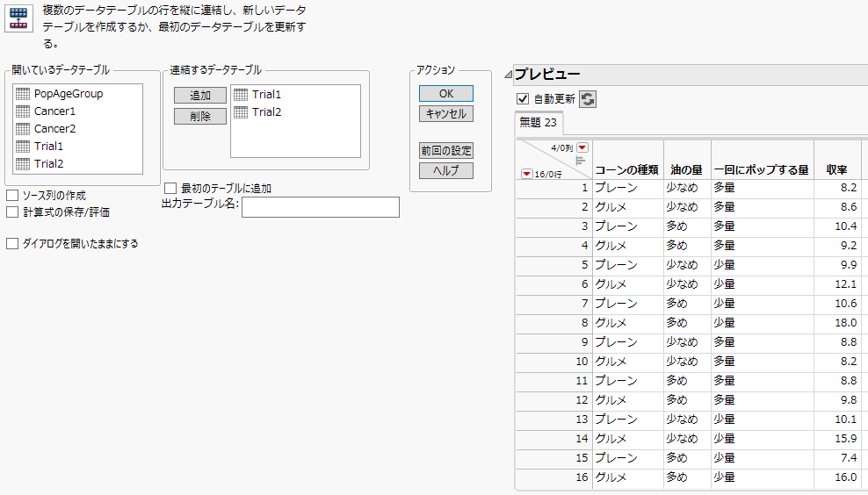Switch to the 無題 23 preview tab
Image resolution: width=868 pixels, height=495 pixels.
pos(539,123)
